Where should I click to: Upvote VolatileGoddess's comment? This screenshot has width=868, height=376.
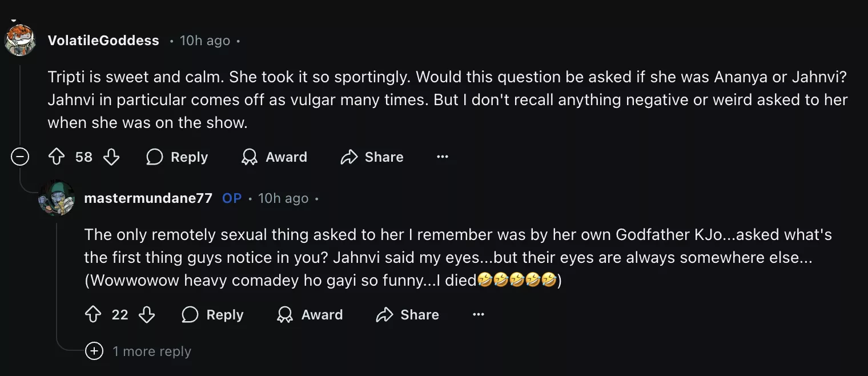57,157
